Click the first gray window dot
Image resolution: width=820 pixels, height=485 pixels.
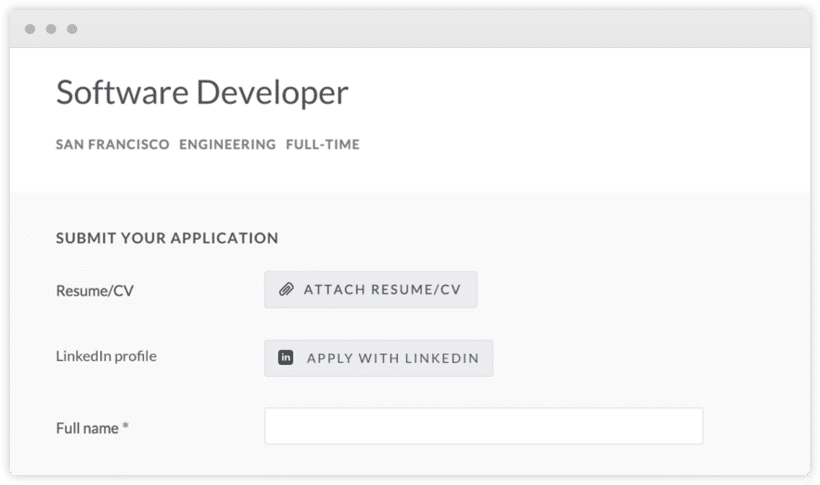point(30,29)
